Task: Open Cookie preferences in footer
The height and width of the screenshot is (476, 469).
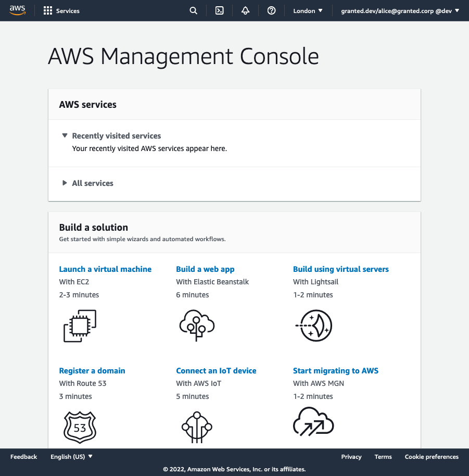Action: [x=432, y=457]
